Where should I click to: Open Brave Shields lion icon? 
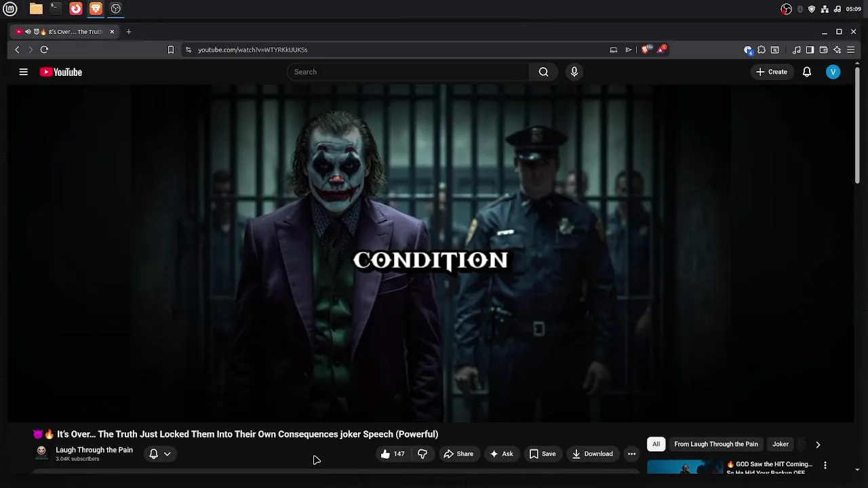coord(646,49)
